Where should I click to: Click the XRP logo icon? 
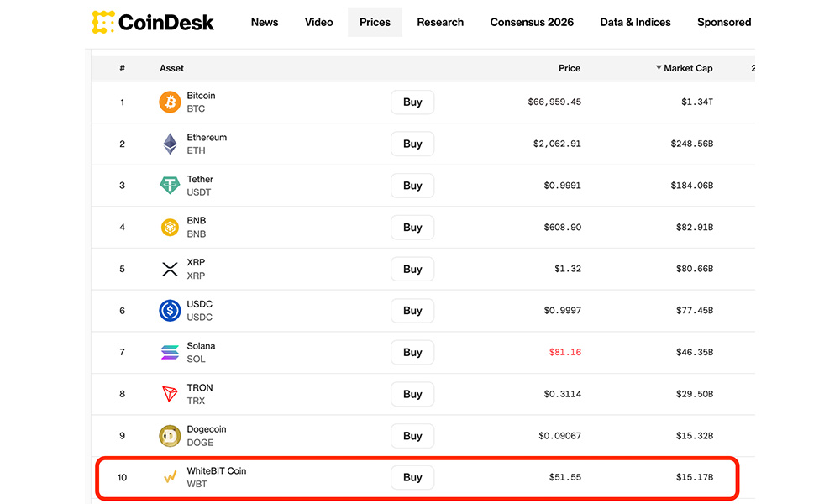pos(170,269)
